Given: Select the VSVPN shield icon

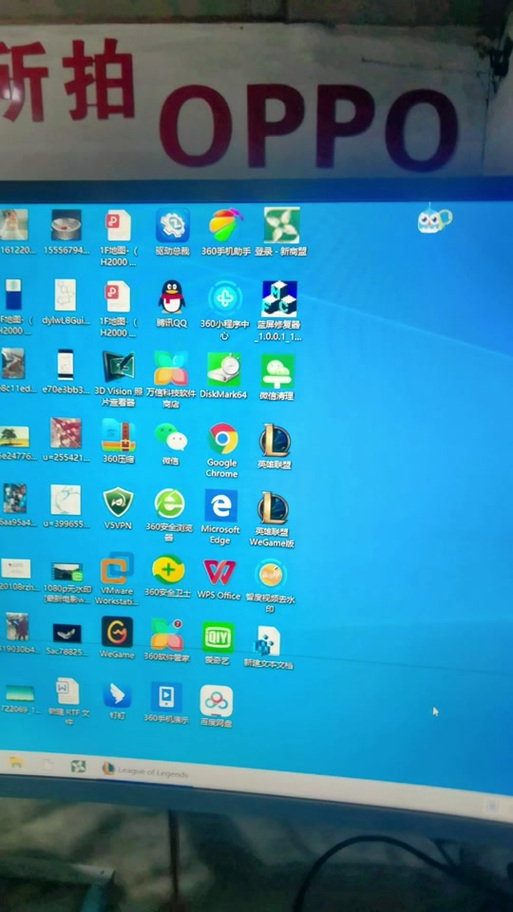Looking at the screenshot, I should 118,508.
